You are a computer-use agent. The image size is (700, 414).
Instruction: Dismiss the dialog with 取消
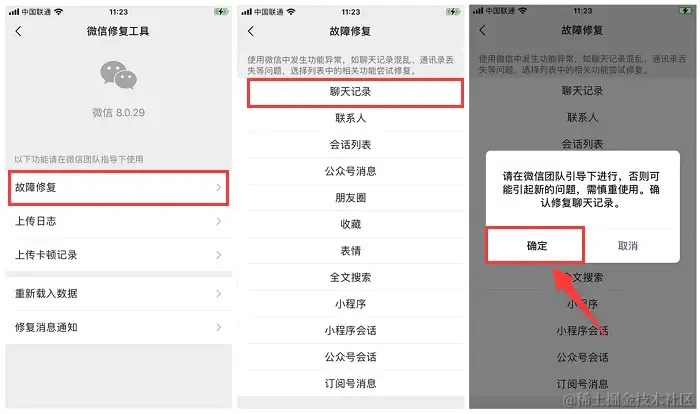click(x=628, y=246)
